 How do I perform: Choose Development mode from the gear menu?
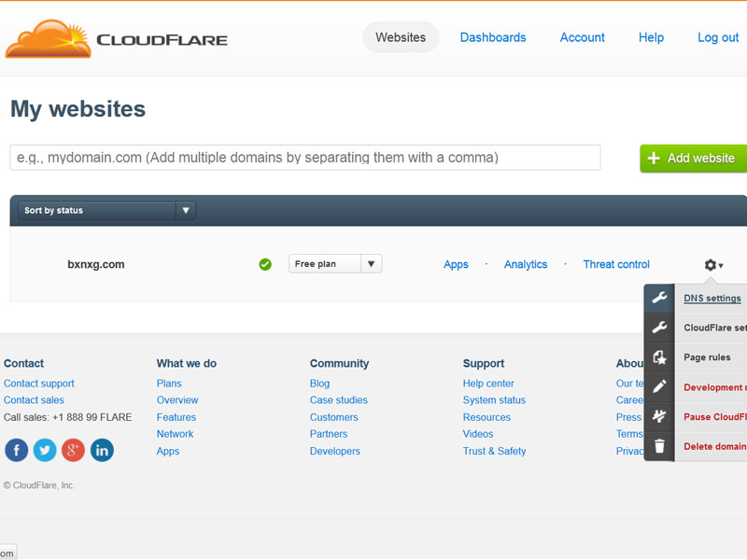coord(715,387)
